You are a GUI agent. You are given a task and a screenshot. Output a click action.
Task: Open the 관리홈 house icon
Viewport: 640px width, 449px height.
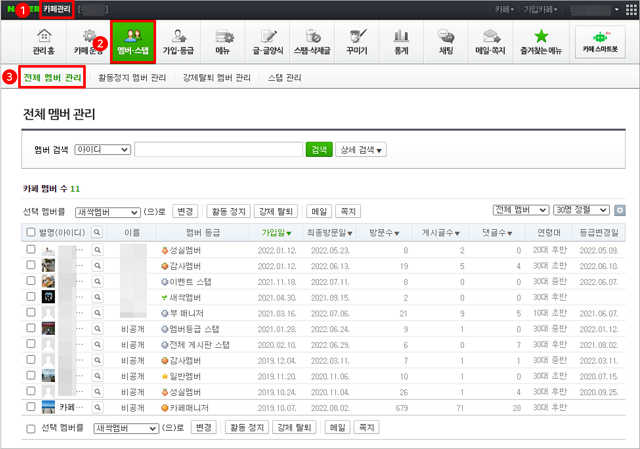click(44, 36)
